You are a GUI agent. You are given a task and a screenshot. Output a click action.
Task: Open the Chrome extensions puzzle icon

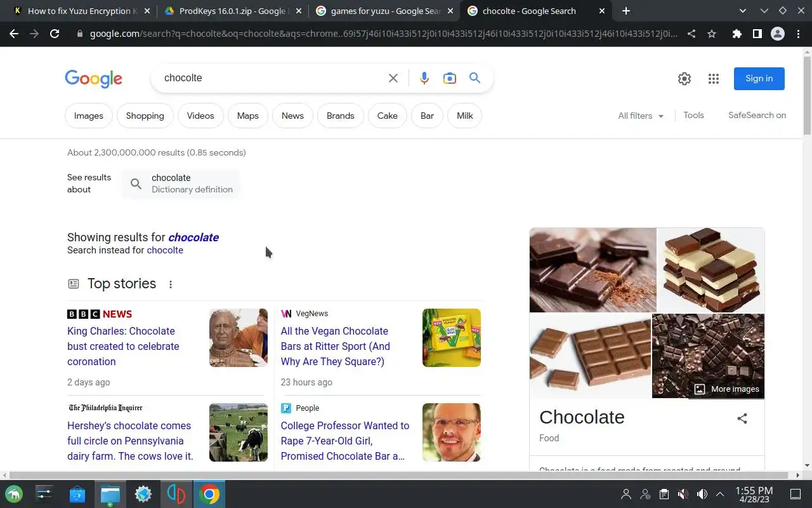[x=737, y=34]
